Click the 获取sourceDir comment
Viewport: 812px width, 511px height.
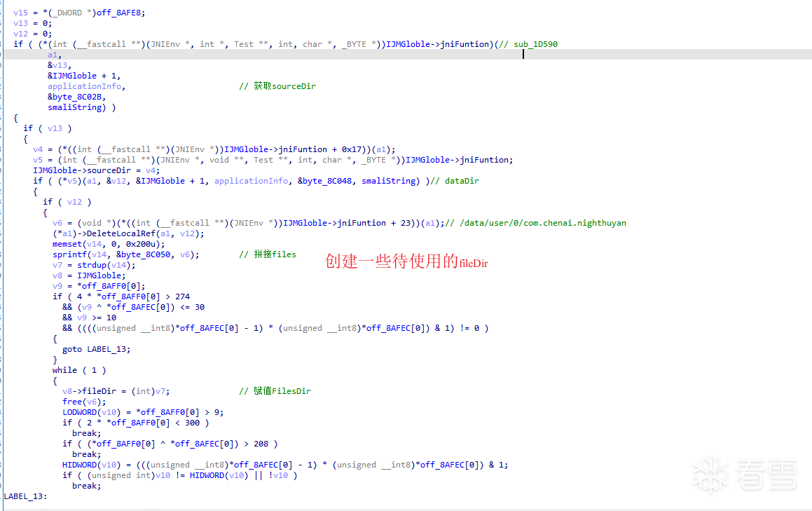click(277, 86)
